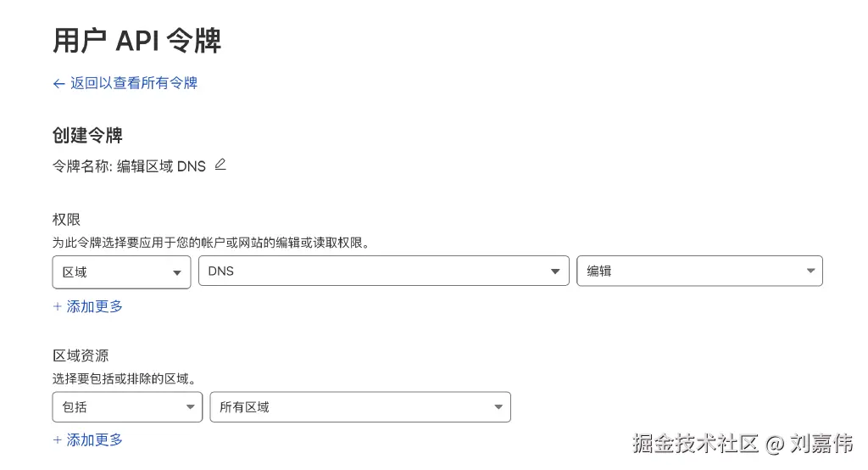Expand the DNS permission dropdown
The width and height of the screenshot is (868, 470).
(x=383, y=271)
